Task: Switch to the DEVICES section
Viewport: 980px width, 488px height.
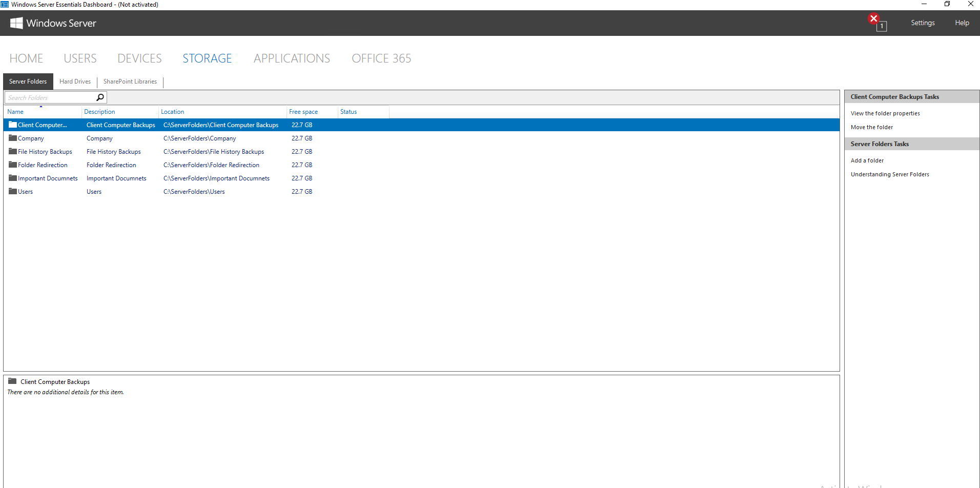Action: (x=139, y=58)
